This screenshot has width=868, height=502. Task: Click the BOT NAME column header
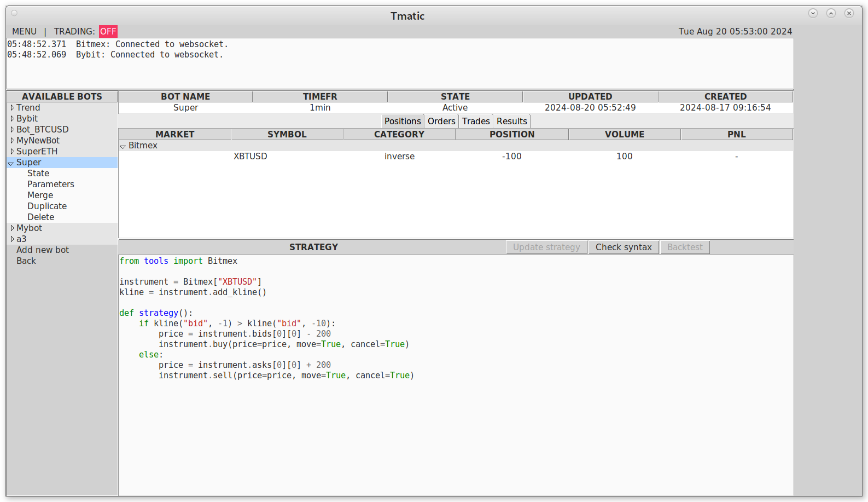(185, 96)
